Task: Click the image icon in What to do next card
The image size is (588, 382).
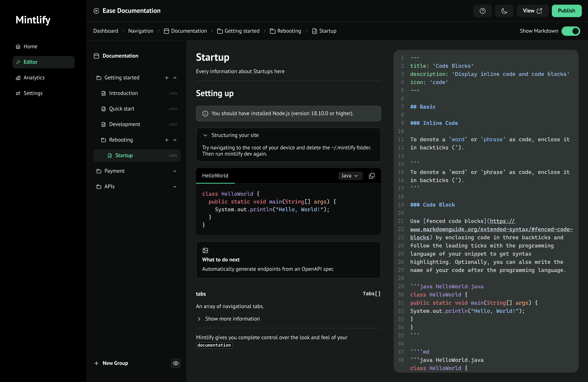Action: pos(205,251)
